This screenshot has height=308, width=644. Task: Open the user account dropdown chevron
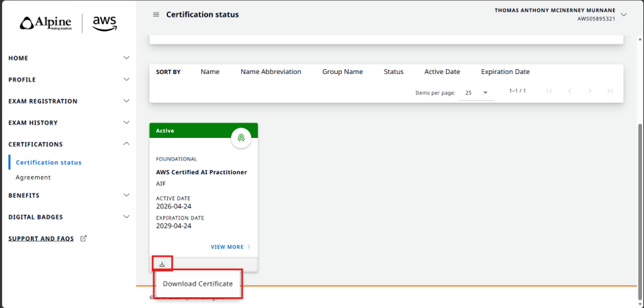pyautogui.click(x=624, y=15)
